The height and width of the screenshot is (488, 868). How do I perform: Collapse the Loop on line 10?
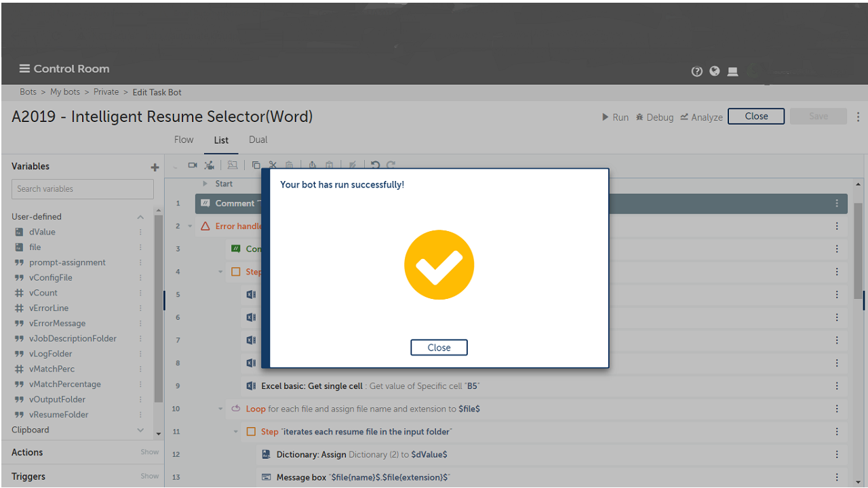point(220,409)
